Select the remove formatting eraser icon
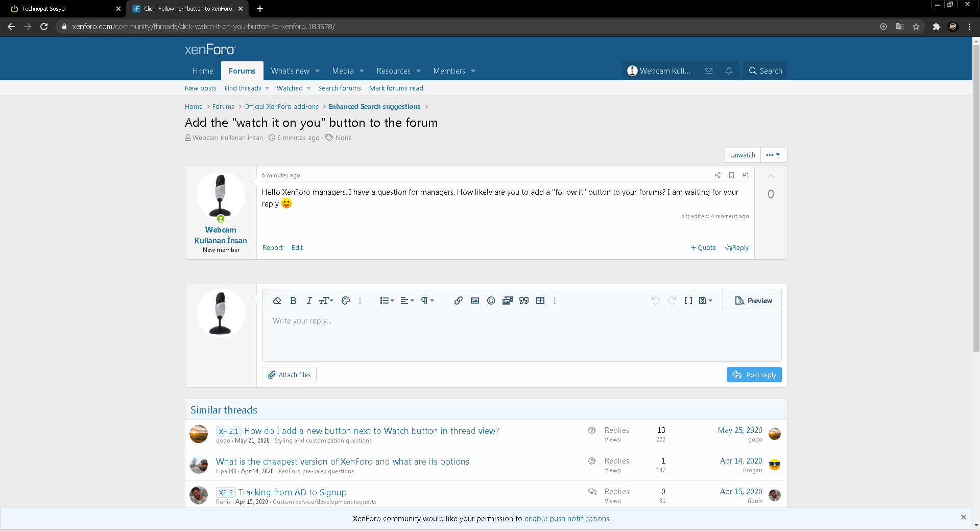The image size is (980, 531). coord(277,301)
